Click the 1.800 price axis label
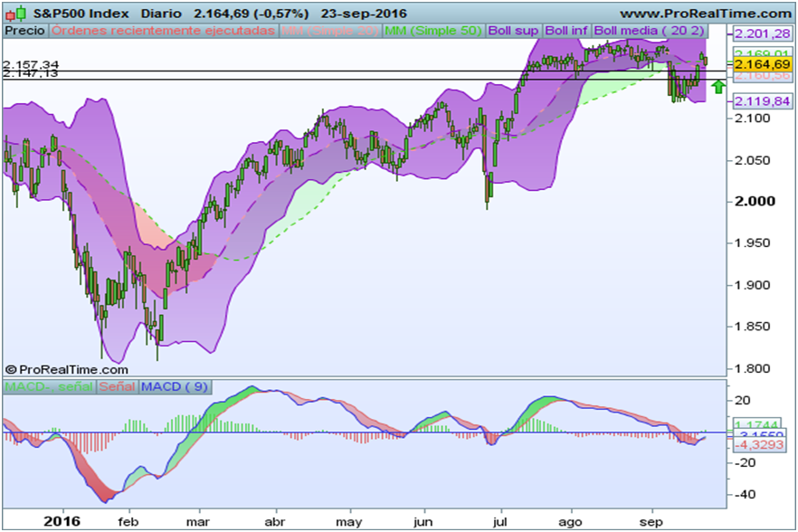The width and height of the screenshot is (798, 532). (752, 368)
